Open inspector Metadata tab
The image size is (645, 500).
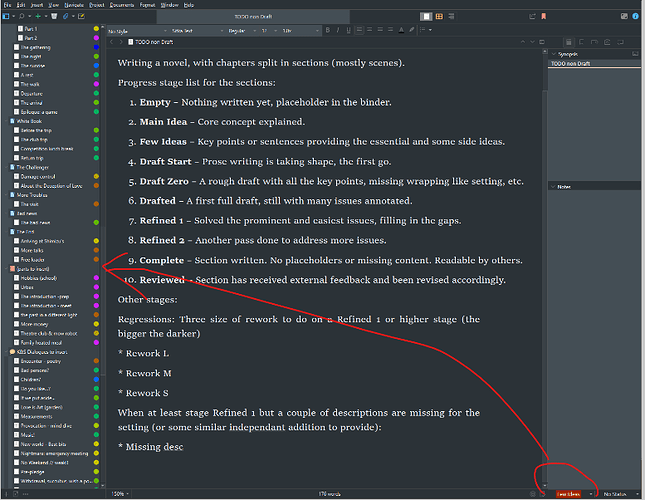[x=594, y=42]
